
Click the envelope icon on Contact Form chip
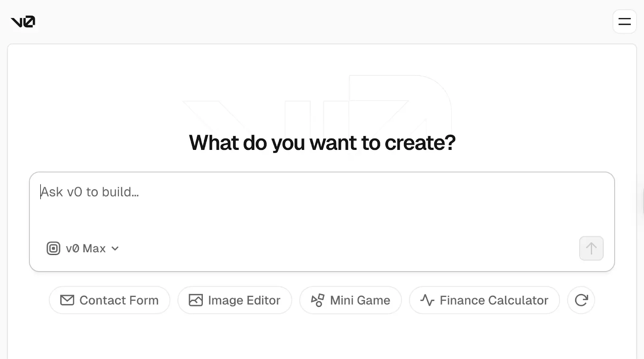pyautogui.click(x=67, y=300)
